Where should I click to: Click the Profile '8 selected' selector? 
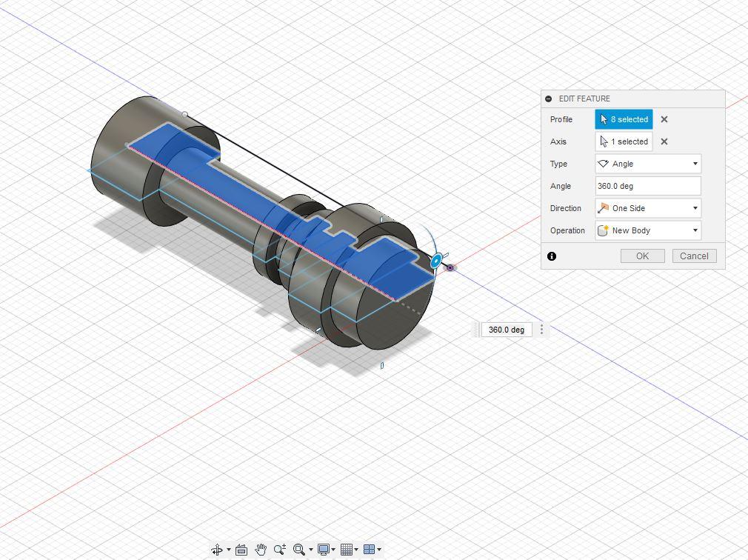tap(624, 119)
